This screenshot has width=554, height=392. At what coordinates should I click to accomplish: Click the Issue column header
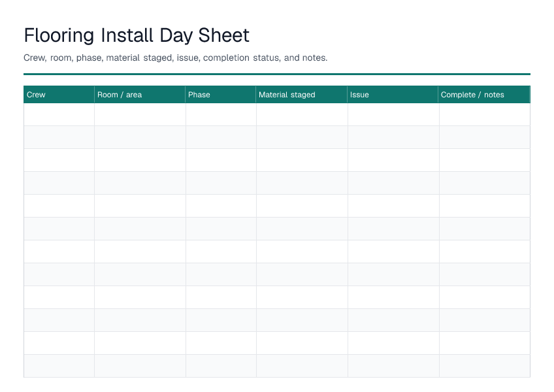tap(393, 94)
